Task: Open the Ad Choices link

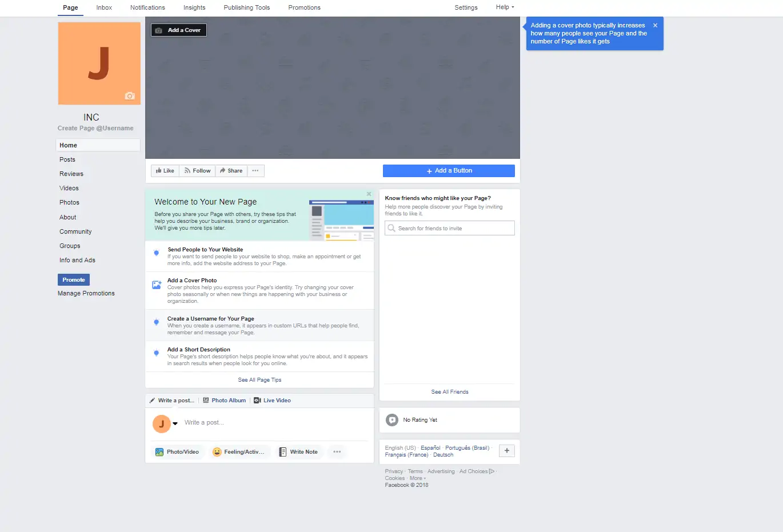Action: [477, 471]
